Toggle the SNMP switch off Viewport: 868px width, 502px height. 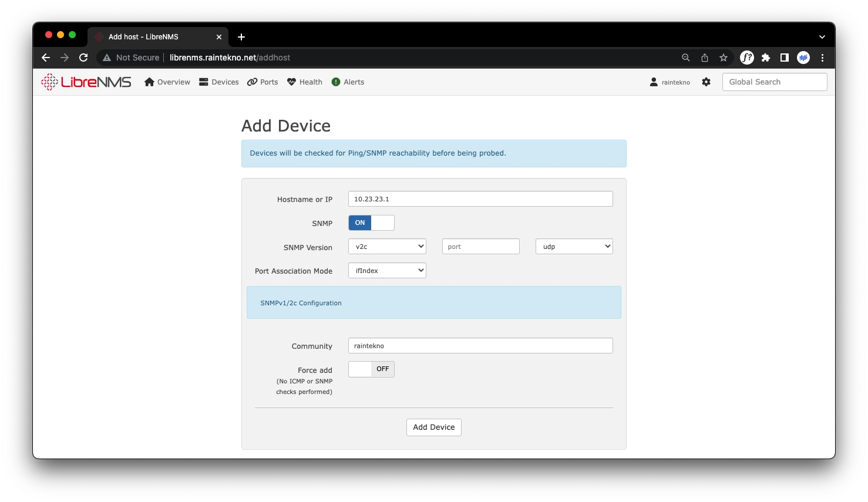click(371, 223)
